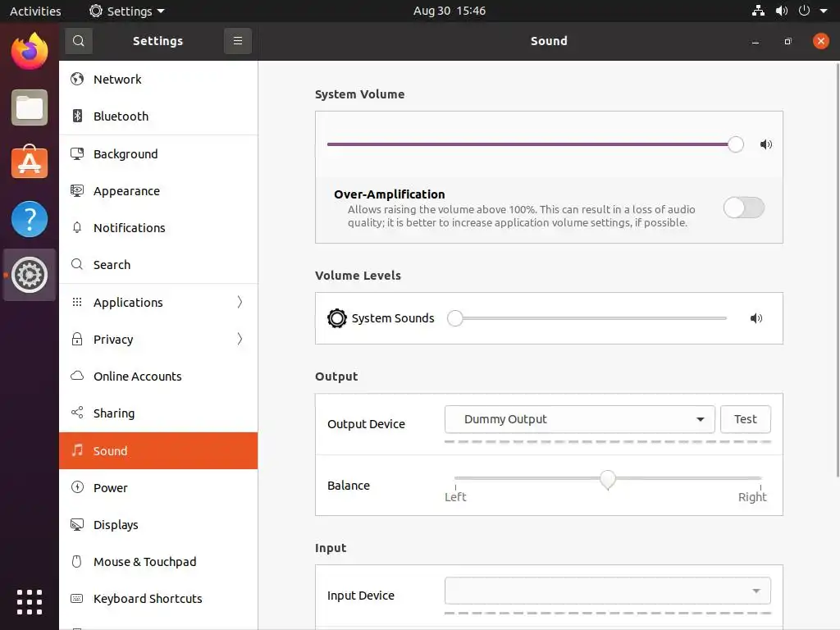Viewport: 840px width, 630px height.
Task: Open the Help app in dock
Action: tap(30, 219)
